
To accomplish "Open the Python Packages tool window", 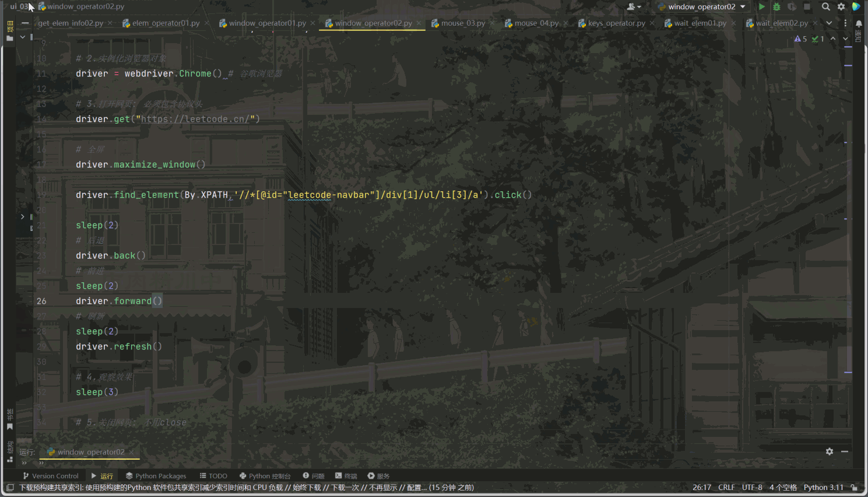I will (x=156, y=476).
